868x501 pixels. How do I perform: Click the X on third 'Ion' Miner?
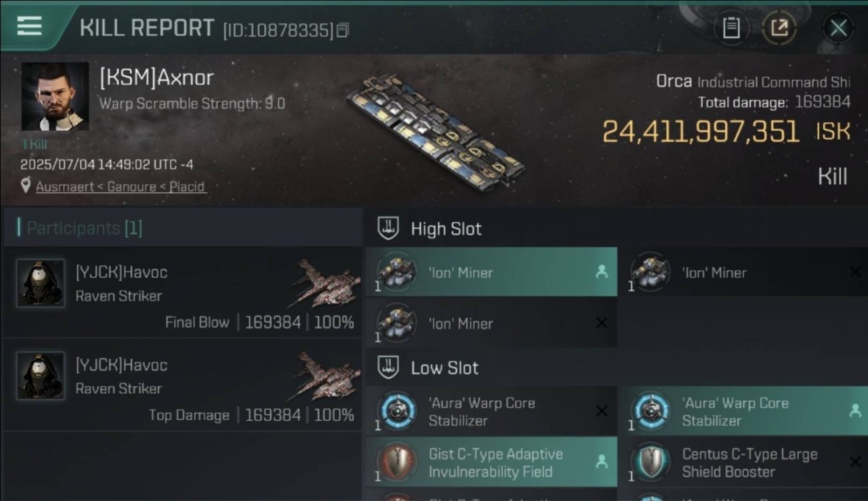tap(602, 323)
